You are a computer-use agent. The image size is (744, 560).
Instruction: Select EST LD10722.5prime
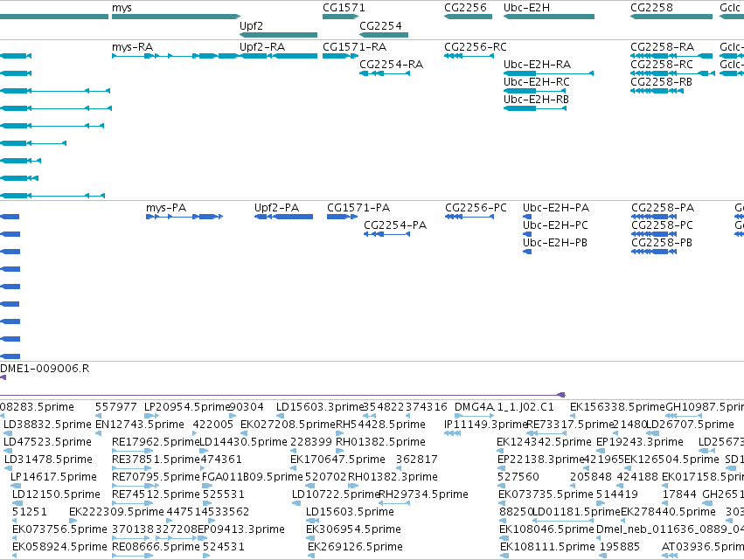(336, 494)
